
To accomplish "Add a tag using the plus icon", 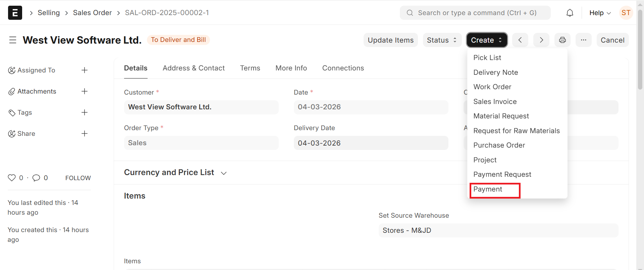I will click(85, 112).
